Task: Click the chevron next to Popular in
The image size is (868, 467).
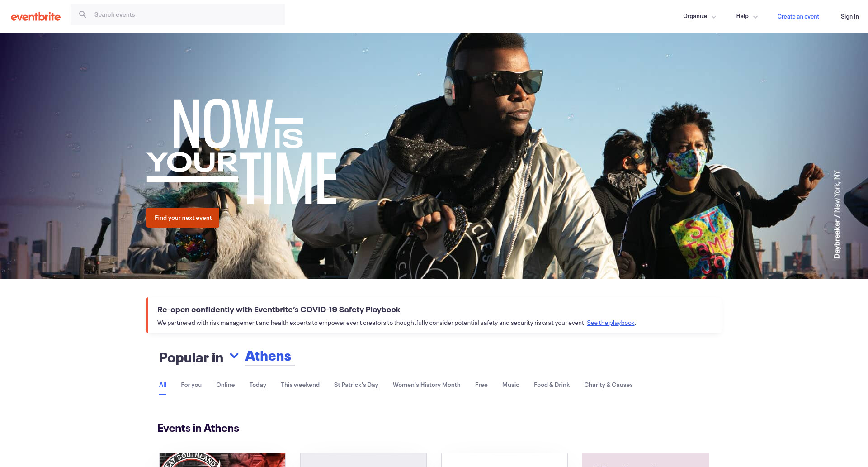Action: (x=234, y=356)
